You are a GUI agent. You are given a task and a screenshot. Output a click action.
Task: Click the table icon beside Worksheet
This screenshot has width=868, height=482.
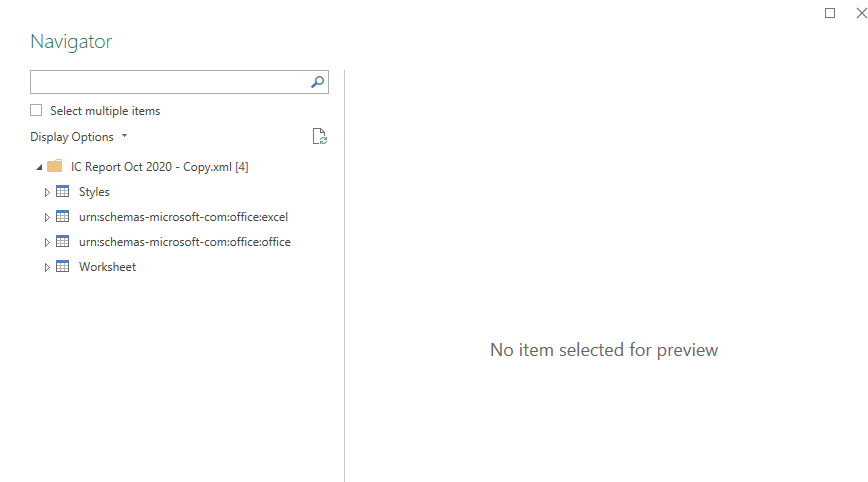(x=63, y=266)
